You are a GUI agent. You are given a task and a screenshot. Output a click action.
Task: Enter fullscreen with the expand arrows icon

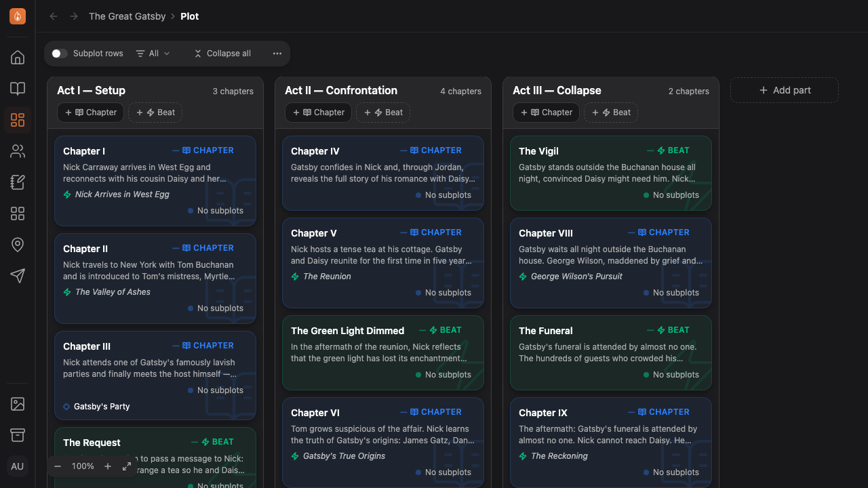(127, 466)
